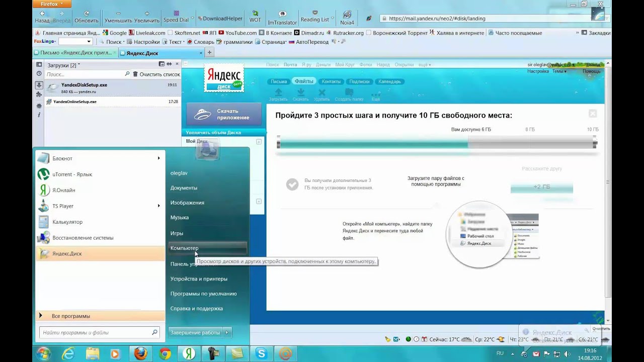Click Очистить список in downloads panel
The width and height of the screenshot is (644, 362).
156,74
